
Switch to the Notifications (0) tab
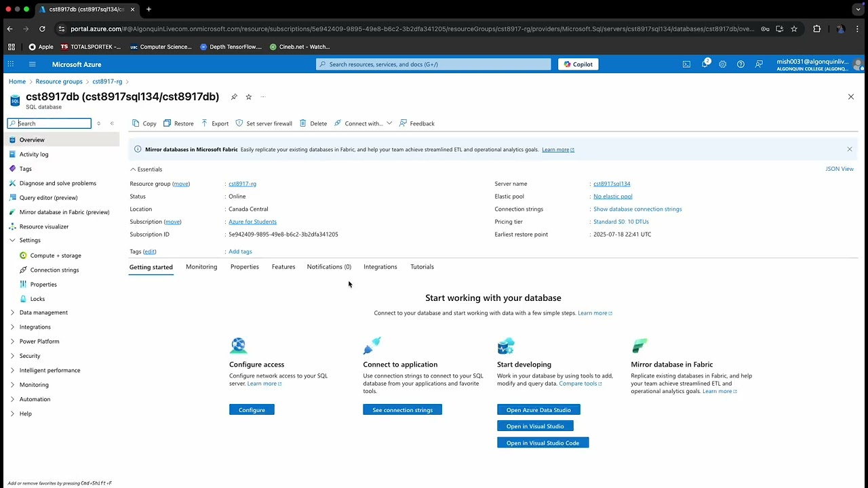[x=329, y=267]
